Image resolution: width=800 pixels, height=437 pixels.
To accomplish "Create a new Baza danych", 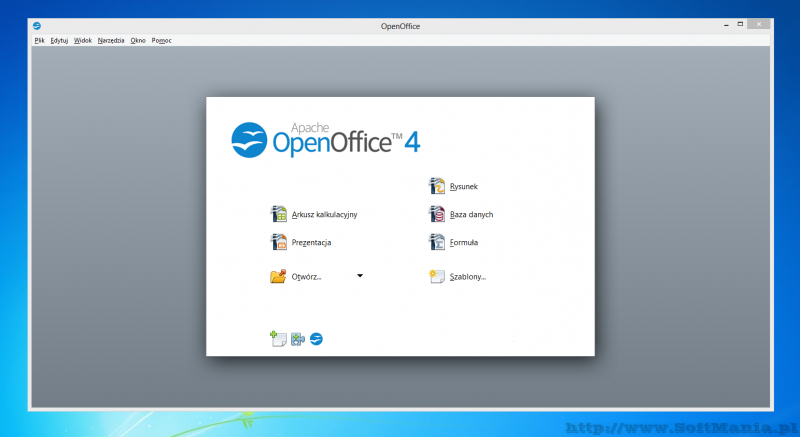I will click(x=471, y=215).
